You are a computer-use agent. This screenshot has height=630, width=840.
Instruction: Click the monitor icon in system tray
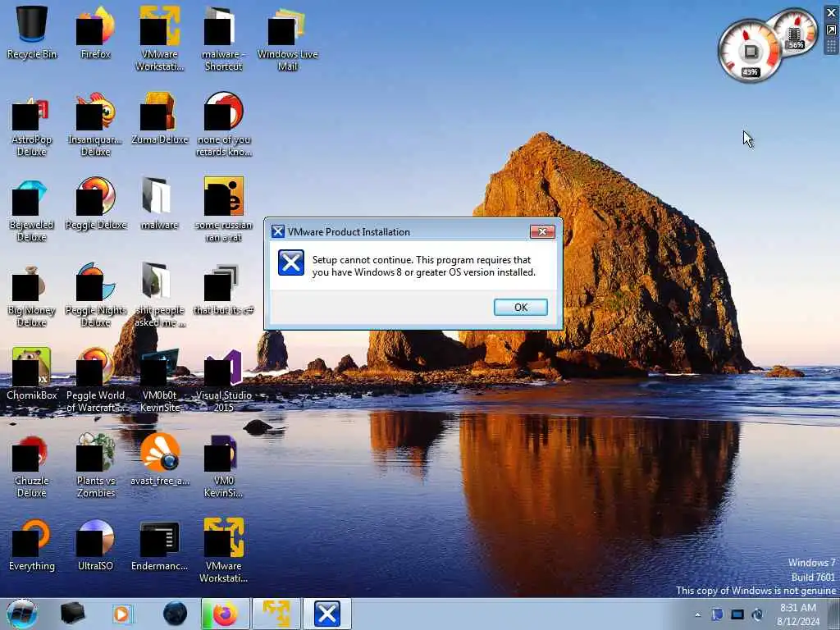[737, 615]
